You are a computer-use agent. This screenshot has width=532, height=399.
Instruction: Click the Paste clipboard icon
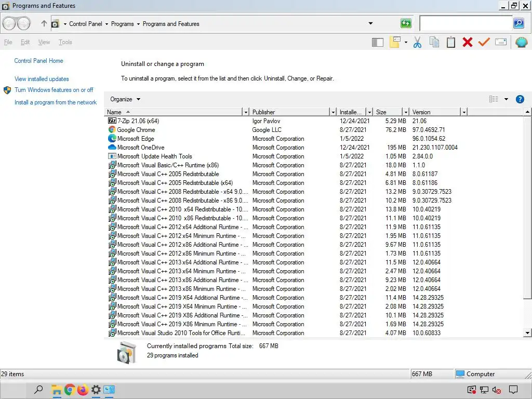click(450, 42)
